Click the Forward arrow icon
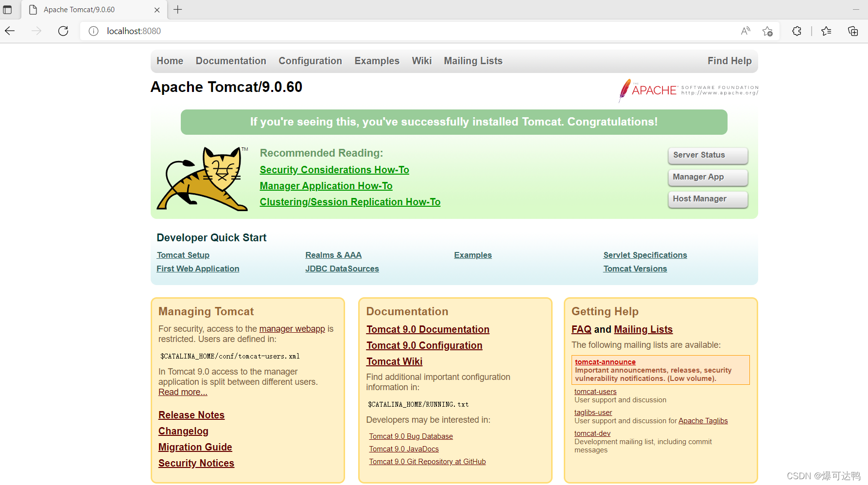This screenshot has height=485, width=868. tap(36, 31)
